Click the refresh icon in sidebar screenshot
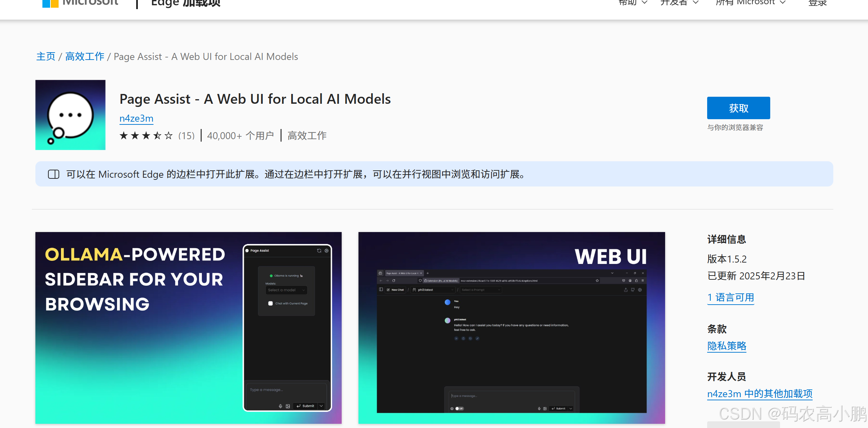The width and height of the screenshot is (868, 428). click(319, 251)
